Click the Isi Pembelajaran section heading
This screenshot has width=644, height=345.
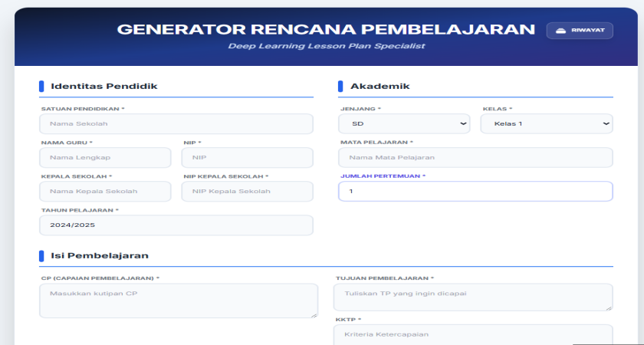(99, 255)
